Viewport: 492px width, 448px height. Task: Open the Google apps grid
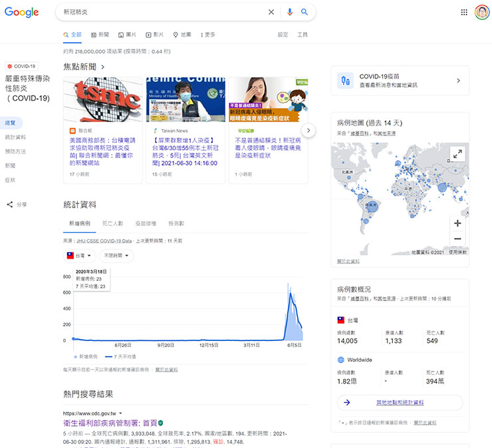pos(464,12)
